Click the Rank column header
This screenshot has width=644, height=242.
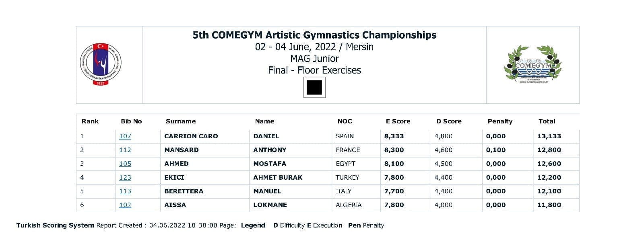(x=90, y=121)
